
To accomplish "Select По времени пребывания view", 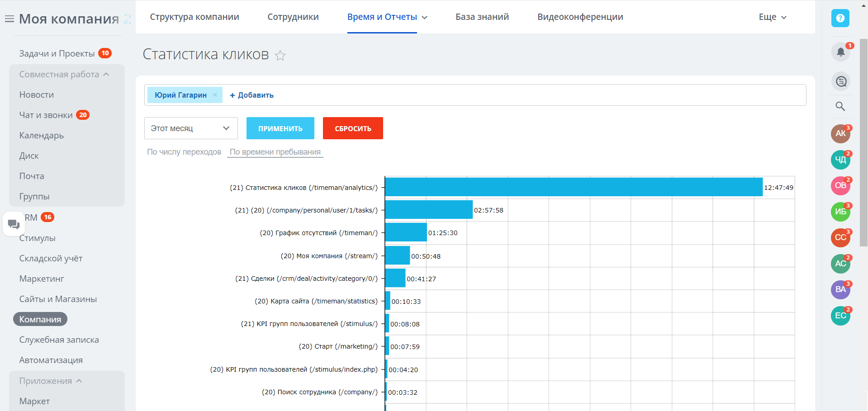I will [x=275, y=152].
